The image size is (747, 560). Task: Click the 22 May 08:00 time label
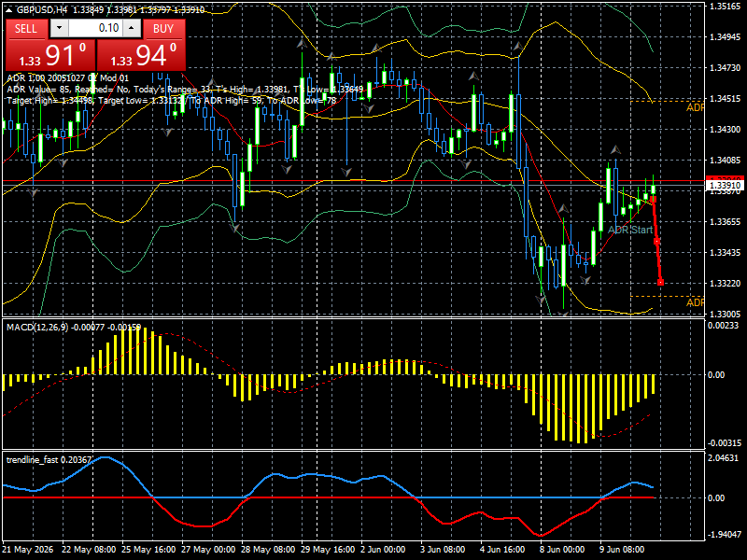pos(89,549)
